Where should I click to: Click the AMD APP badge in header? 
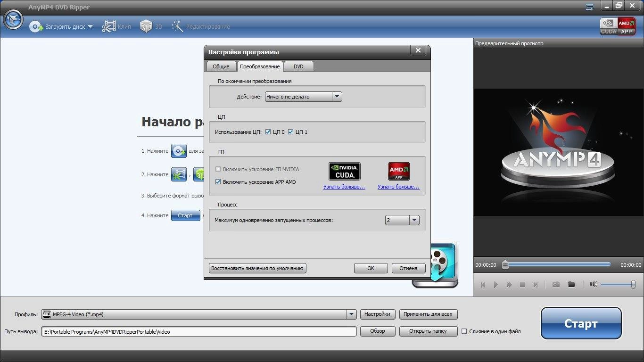click(x=627, y=26)
